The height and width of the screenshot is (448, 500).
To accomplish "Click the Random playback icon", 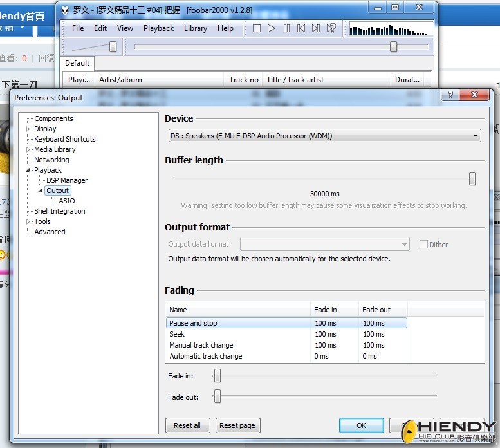I will point(331,28).
